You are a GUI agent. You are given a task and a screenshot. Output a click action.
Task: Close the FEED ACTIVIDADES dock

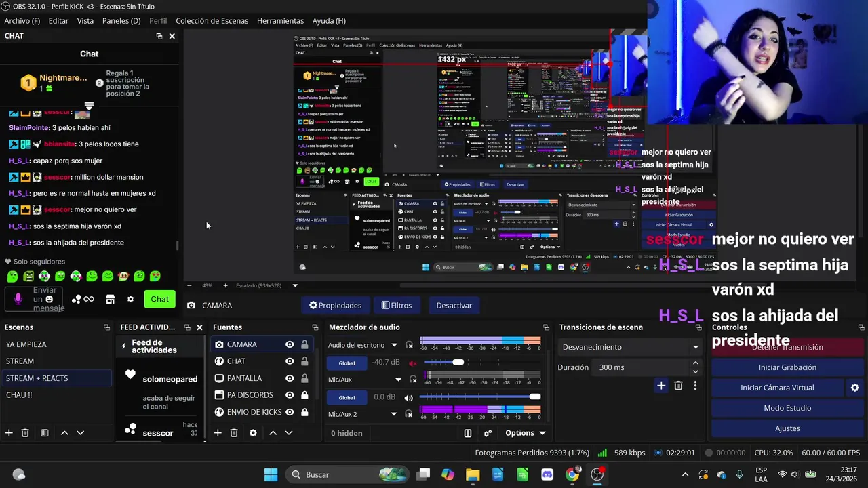coord(199,327)
